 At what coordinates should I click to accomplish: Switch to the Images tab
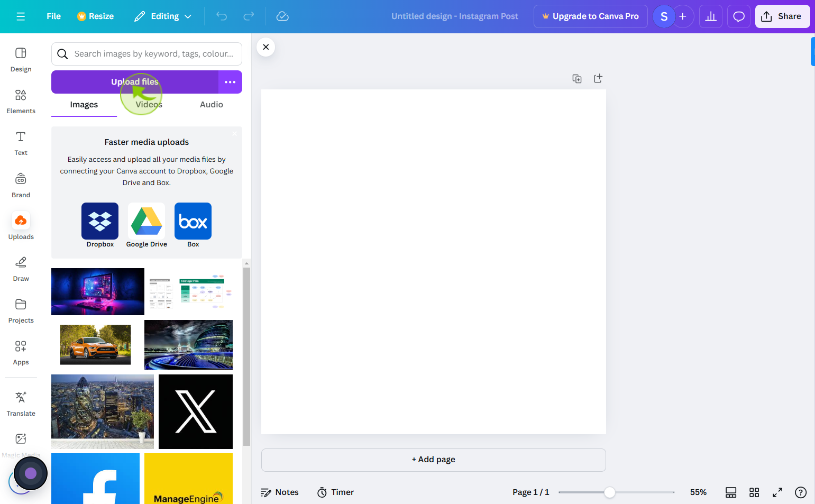pos(84,105)
